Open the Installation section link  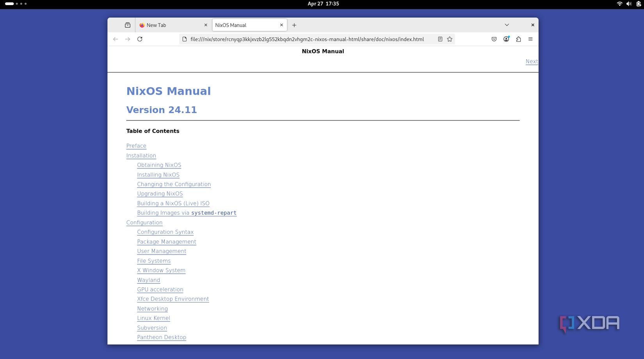pyautogui.click(x=141, y=156)
